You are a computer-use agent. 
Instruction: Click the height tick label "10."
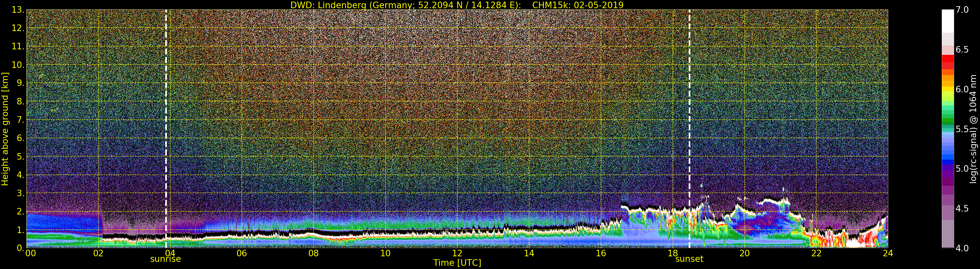click(x=18, y=65)
